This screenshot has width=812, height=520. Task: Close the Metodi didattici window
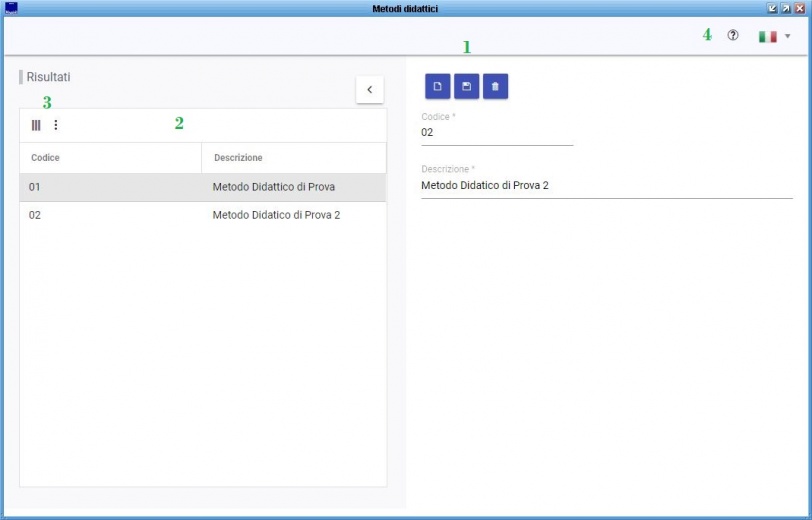(799, 8)
